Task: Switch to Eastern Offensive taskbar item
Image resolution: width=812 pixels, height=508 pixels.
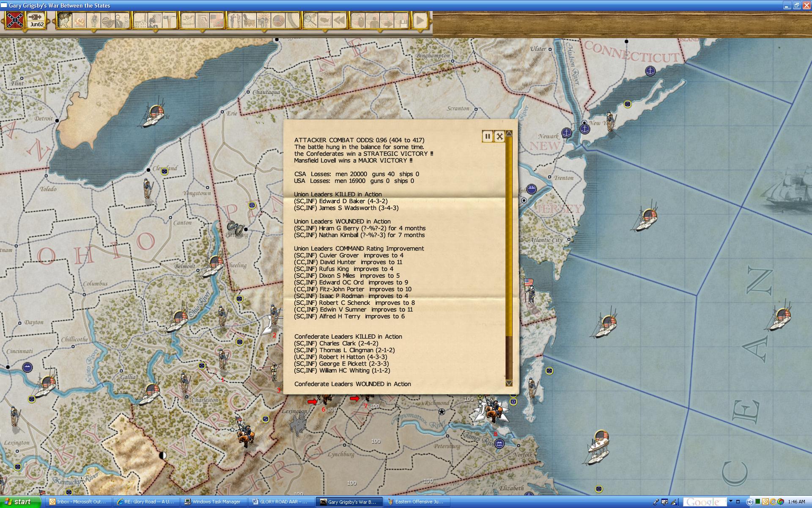Action: click(x=417, y=502)
